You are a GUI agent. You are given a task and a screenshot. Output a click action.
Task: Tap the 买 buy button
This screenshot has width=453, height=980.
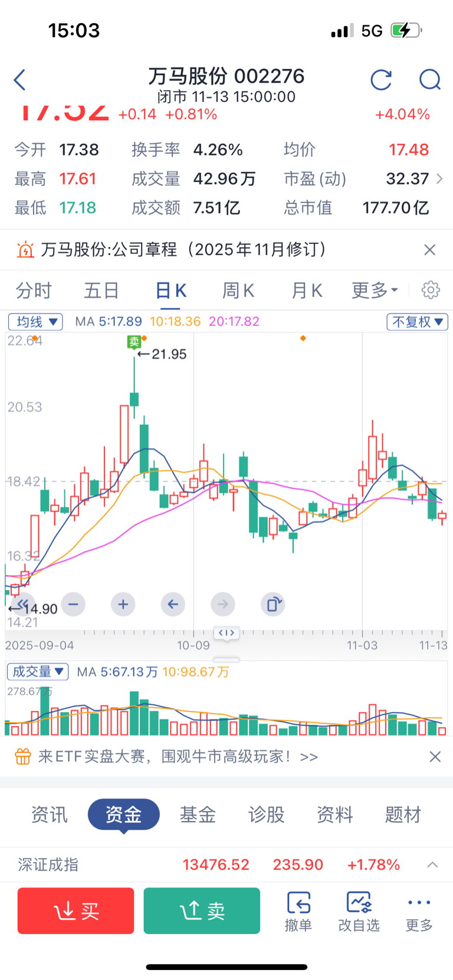pos(76,911)
